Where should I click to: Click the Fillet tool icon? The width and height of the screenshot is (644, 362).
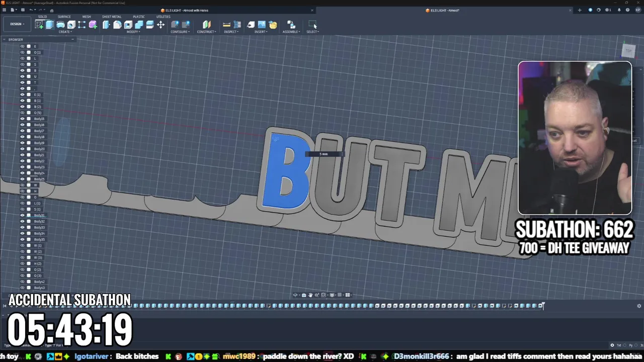pyautogui.click(x=117, y=25)
